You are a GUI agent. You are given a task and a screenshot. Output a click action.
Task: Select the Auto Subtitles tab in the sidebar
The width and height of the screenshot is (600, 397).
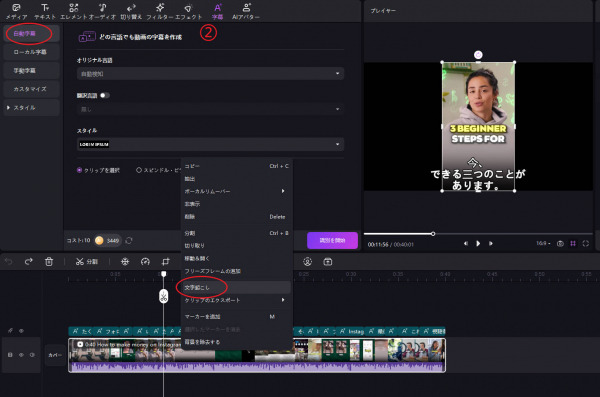[x=31, y=34]
